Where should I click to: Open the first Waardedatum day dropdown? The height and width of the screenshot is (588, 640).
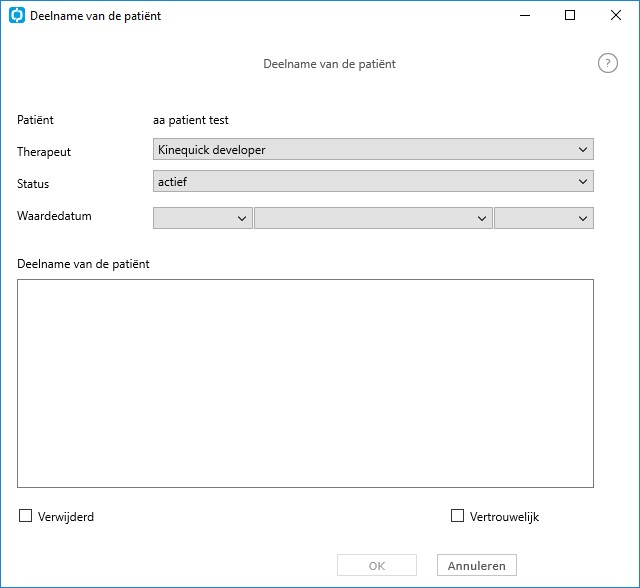pos(202,218)
